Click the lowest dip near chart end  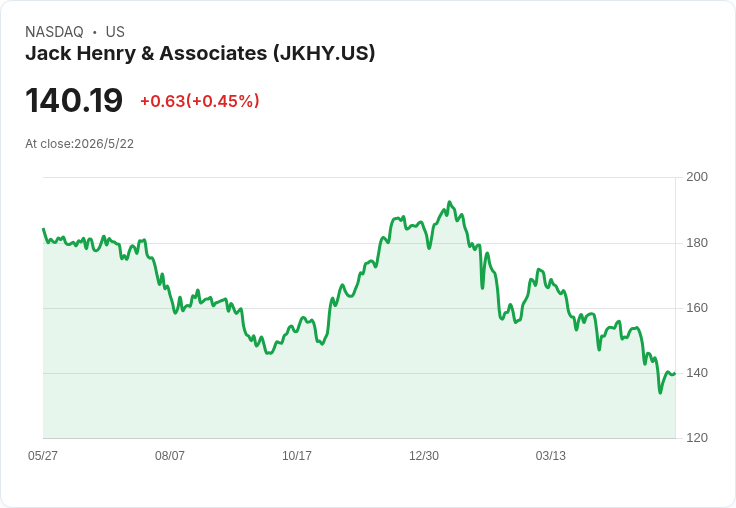[660, 393]
